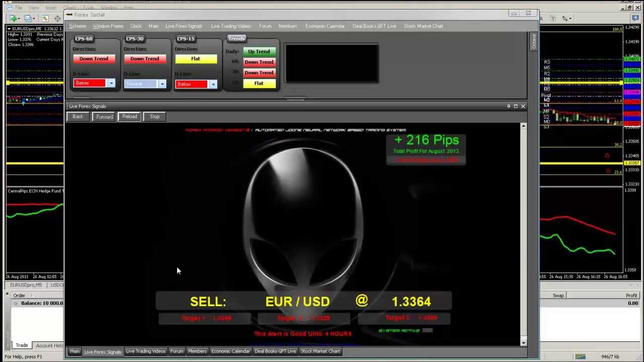Screen dimensions: 644x362
Task: Open Stock Market Chart menu item
Action: (x=424, y=26)
